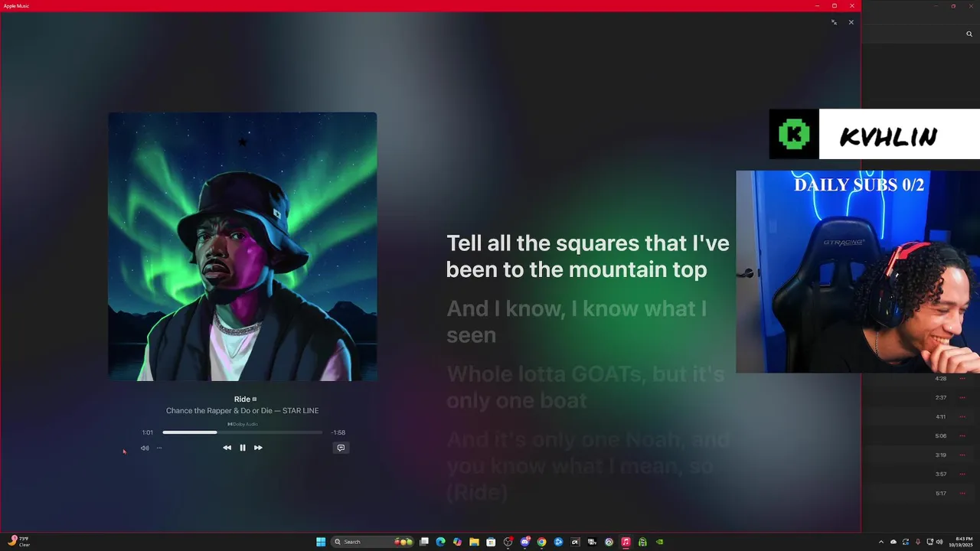The height and width of the screenshot is (551, 980).
Task: Click the remaining time -1:58
Action: (x=338, y=432)
